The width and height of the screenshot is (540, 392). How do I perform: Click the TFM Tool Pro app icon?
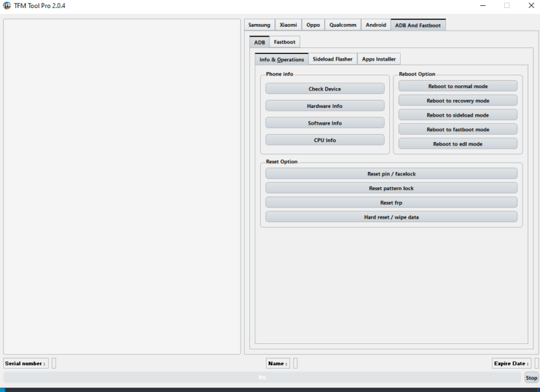[x=7, y=6]
